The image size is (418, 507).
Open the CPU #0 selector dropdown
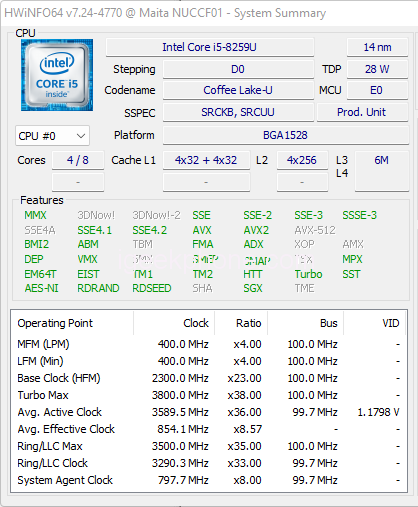[x=52, y=136]
